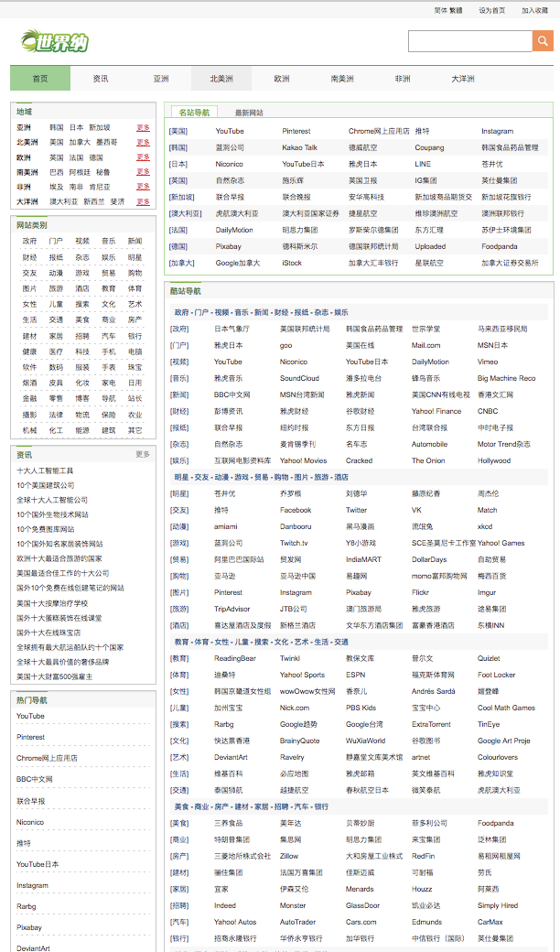
Task: Click 更多 next to 亚洲 region row
Action: pos(143,127)
